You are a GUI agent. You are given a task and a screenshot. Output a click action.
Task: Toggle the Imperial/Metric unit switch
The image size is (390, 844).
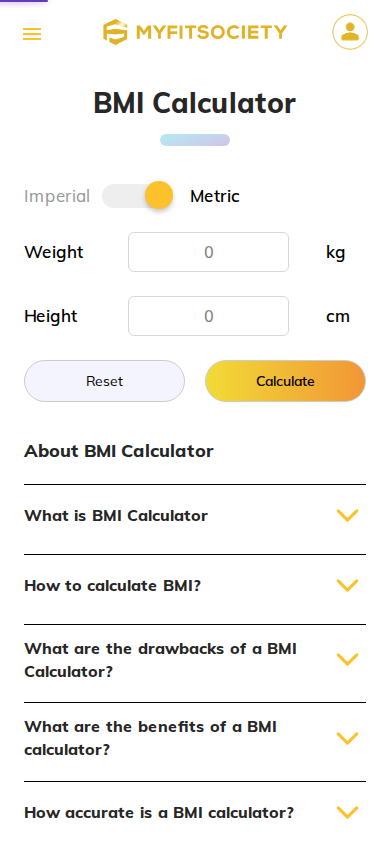[138, 195]
